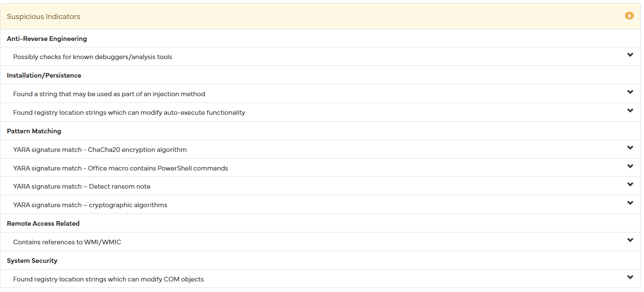Open 'Contains references to WMI/WMIC' entry
The image size is (644, 292).
[x=67, y=242]
